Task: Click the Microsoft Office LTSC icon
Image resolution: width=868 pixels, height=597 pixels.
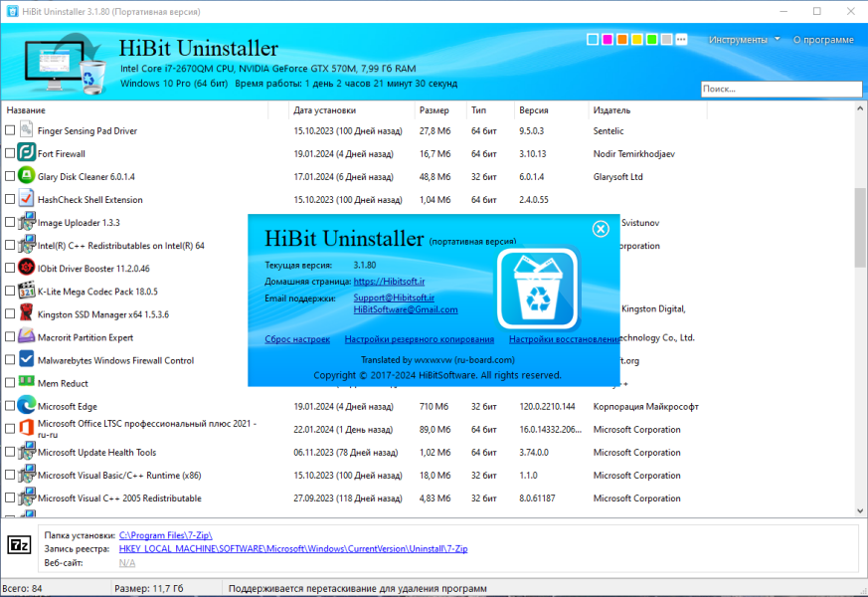Action: [x=26, y=428]
